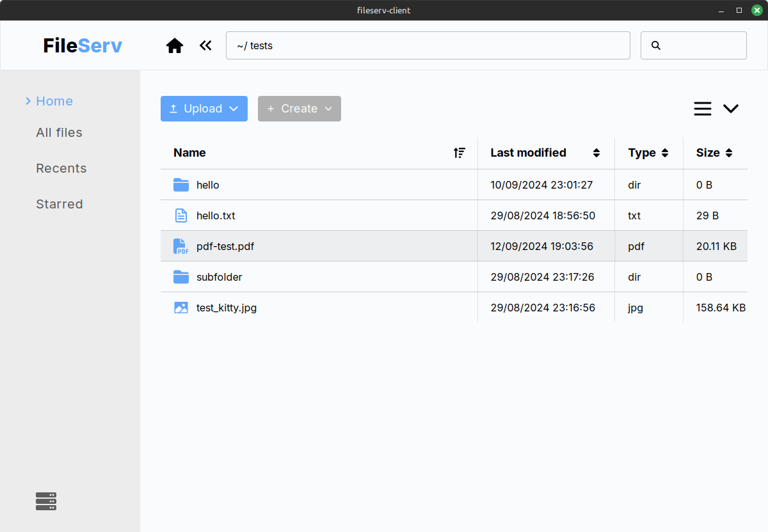Click the go-back double chevron icon

(x=205, y=45)
